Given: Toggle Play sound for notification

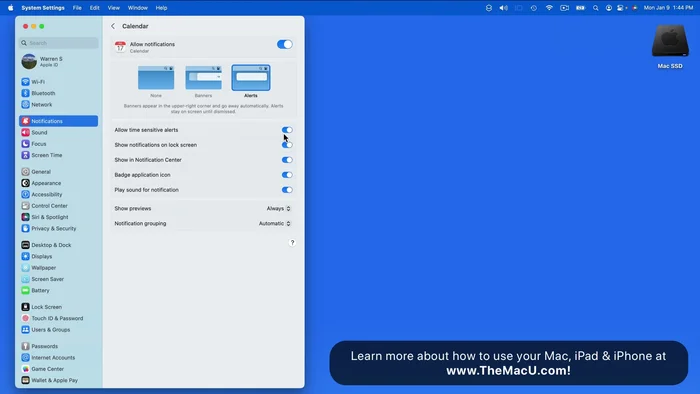Looking at the screenshot, I should (x=287, y=190).
